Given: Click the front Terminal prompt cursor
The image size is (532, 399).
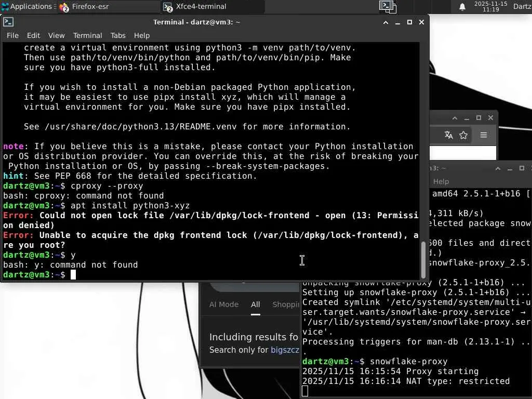Looking at the screenshot, I should click(73, 275).
